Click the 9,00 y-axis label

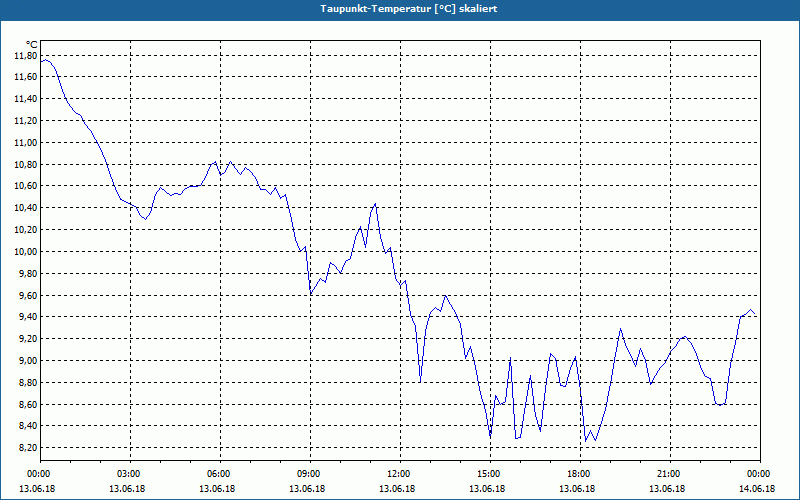pyautogui.click(x=27, y=361)
